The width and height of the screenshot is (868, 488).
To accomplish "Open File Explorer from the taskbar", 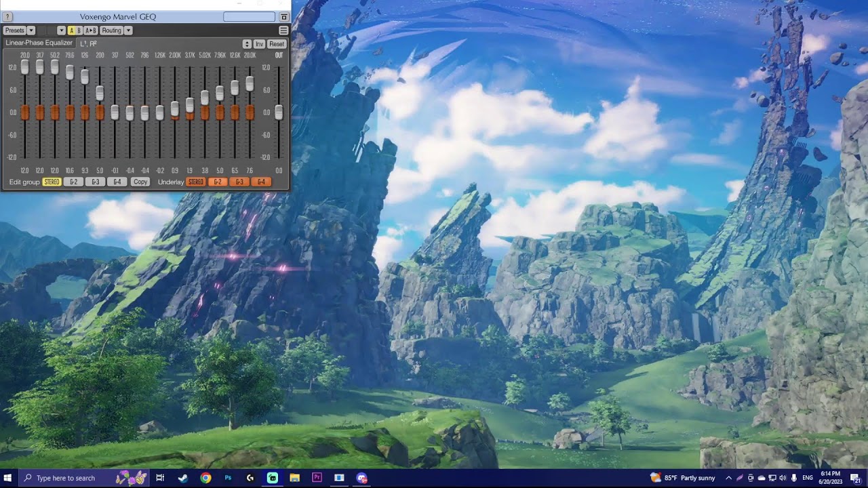I will [x=294, y=478].
